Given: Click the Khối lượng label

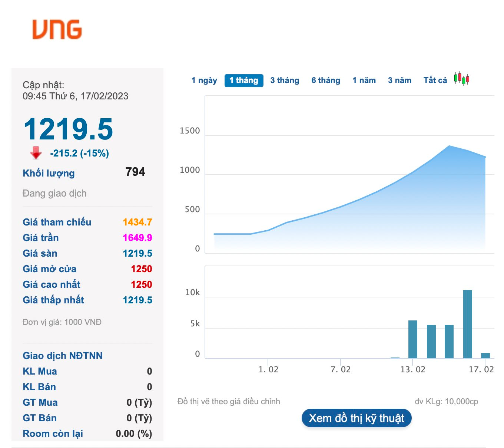Looking at the screenshot, I should pyautogui.click(x=49, y=173).
